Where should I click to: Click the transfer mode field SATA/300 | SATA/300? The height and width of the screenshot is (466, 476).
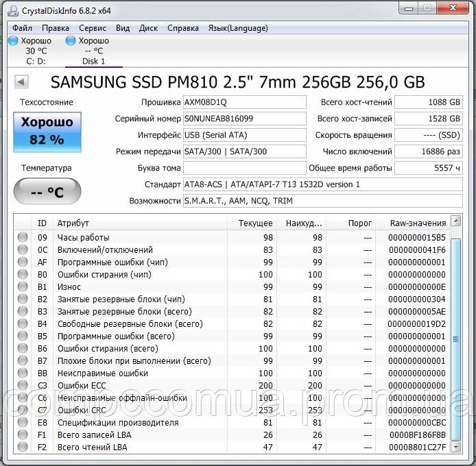pos(245,151)
